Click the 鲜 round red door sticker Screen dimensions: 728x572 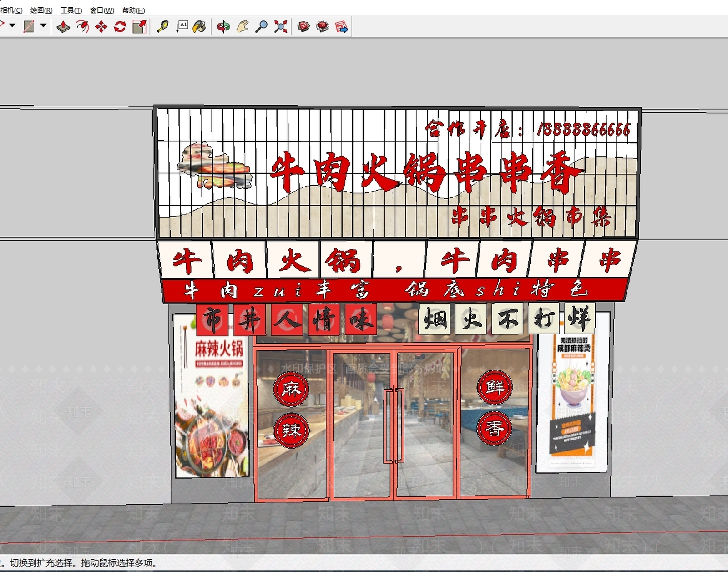(x=495, y=387)
